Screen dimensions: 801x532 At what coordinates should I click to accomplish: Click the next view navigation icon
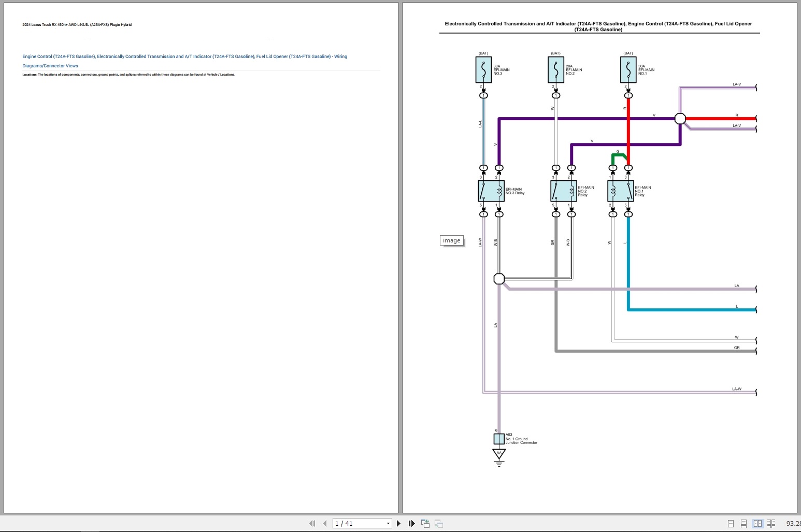click(x=438, y=524)
